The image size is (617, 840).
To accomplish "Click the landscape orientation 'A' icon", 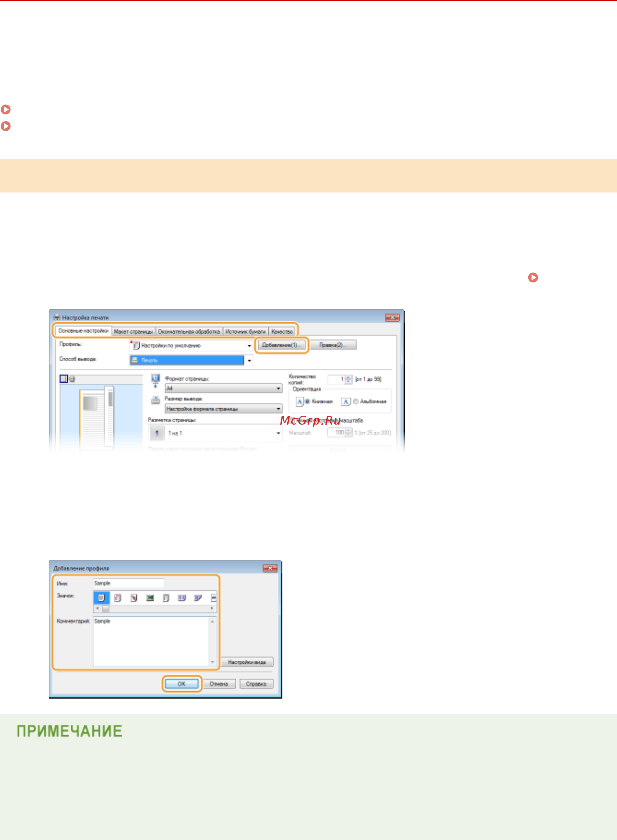I will pyautogui.click(x=346, y=402).
